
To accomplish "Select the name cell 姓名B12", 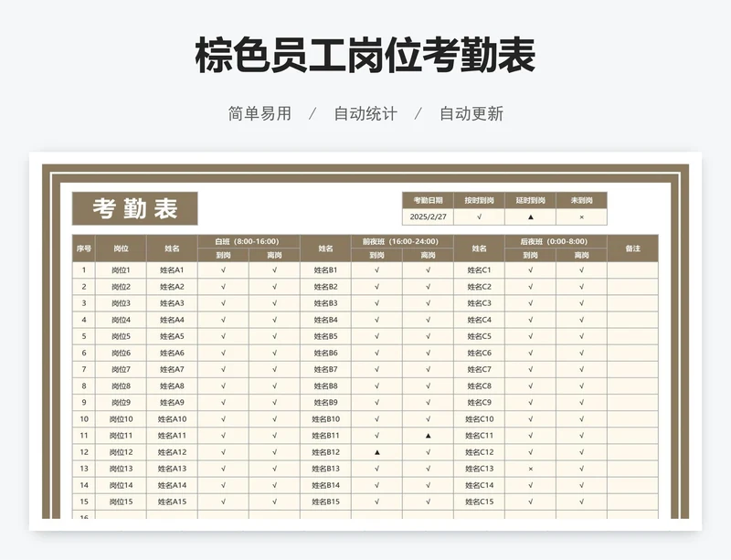I will tap(325, 452).
